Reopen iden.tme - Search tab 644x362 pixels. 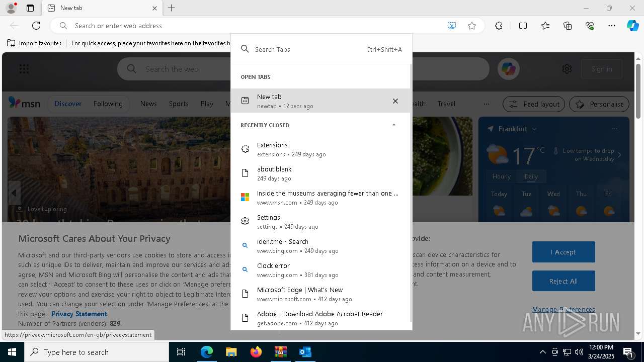pos(320,246)
